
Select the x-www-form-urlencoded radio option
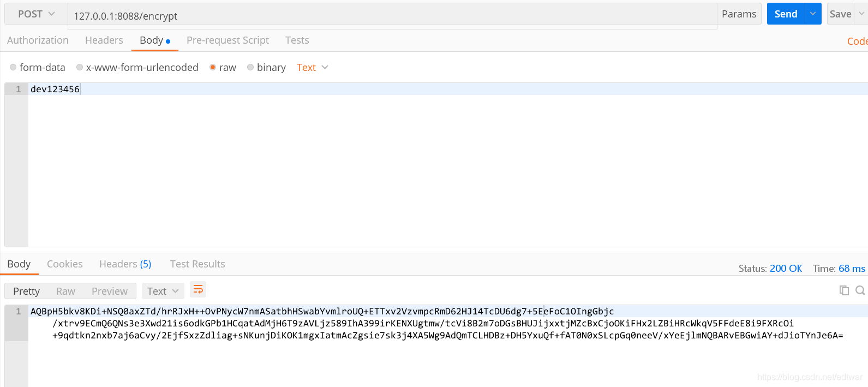point(80,67)
